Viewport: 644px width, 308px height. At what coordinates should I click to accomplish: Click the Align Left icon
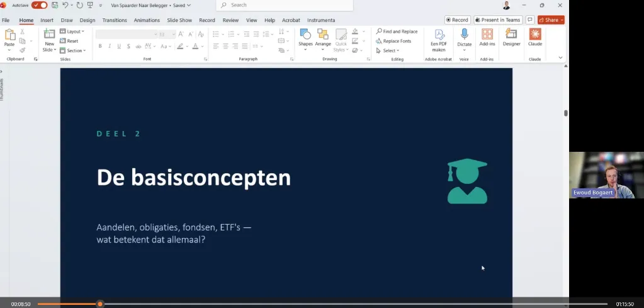tap(216, 46)
